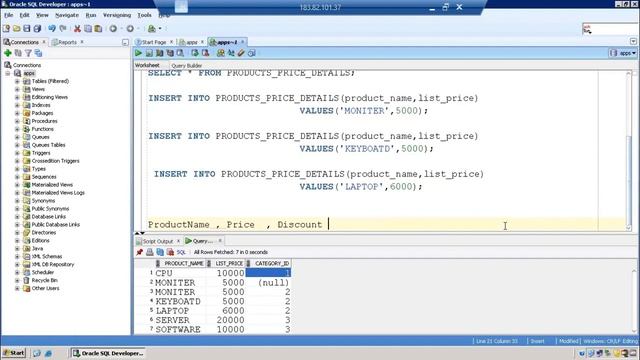Click the Delete row icon in query result

click(x=170, y=252)
